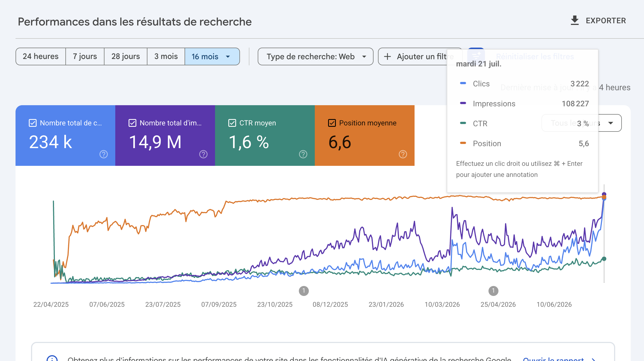Toggle Nombre total d'impressions checkbox
This screenshot has width=644, height=361.
(132, 123)
